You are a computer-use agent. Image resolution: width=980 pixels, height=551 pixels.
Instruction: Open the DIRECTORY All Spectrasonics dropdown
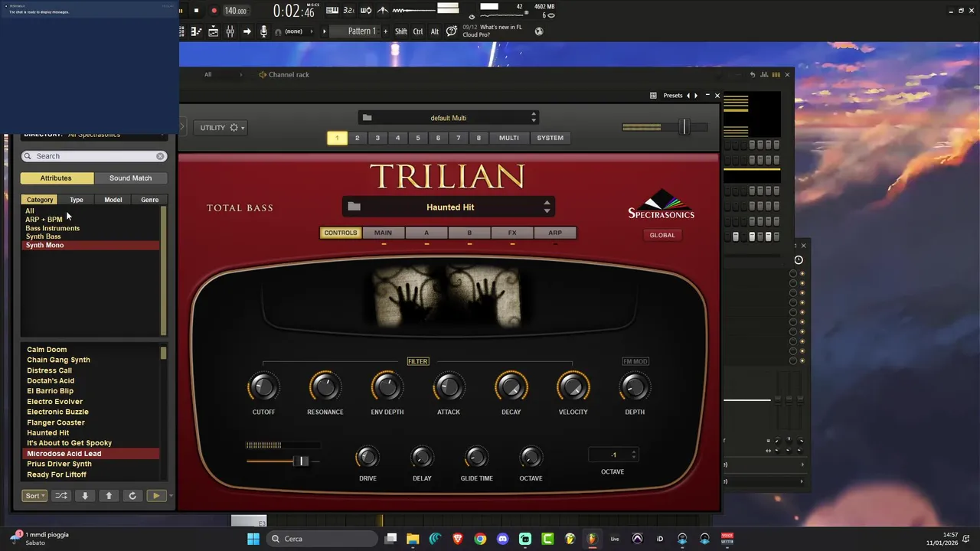coord(93,135)
